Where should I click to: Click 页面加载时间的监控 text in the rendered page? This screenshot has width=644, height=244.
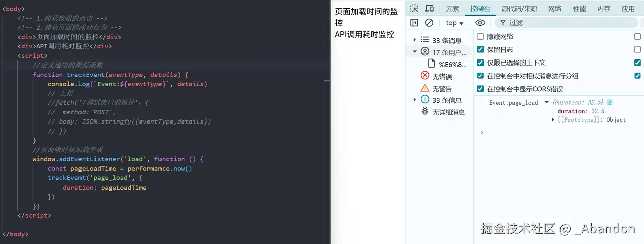pyautogui.click(x=366, y=17)
